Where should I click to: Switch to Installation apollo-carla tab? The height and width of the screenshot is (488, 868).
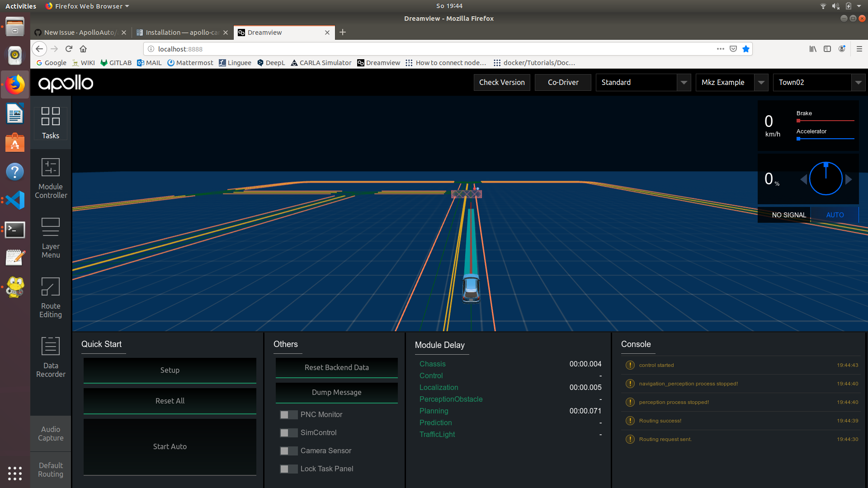point(183,32)
